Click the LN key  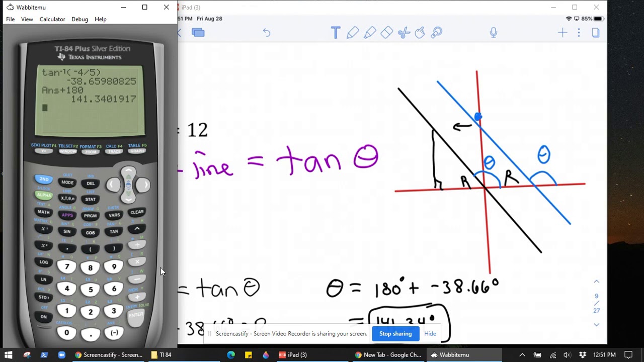tap(44, 279)
